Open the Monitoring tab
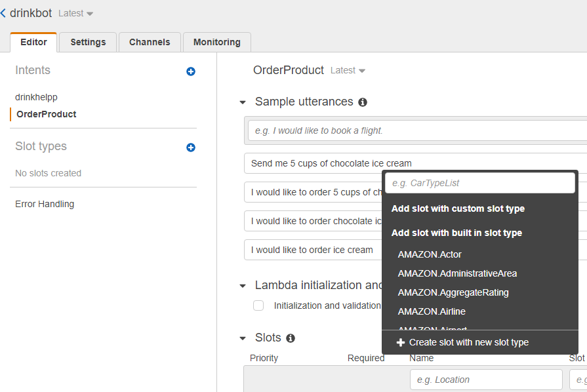Viewport: 587px width, 392px height. click(x=216, y=42)
